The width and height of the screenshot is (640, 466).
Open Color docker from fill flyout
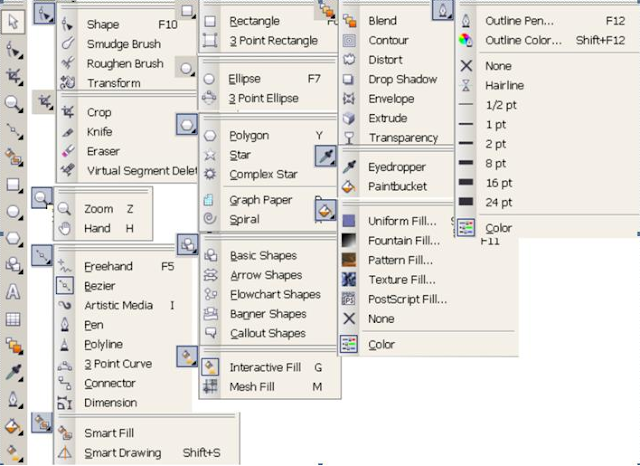point(381,345)
